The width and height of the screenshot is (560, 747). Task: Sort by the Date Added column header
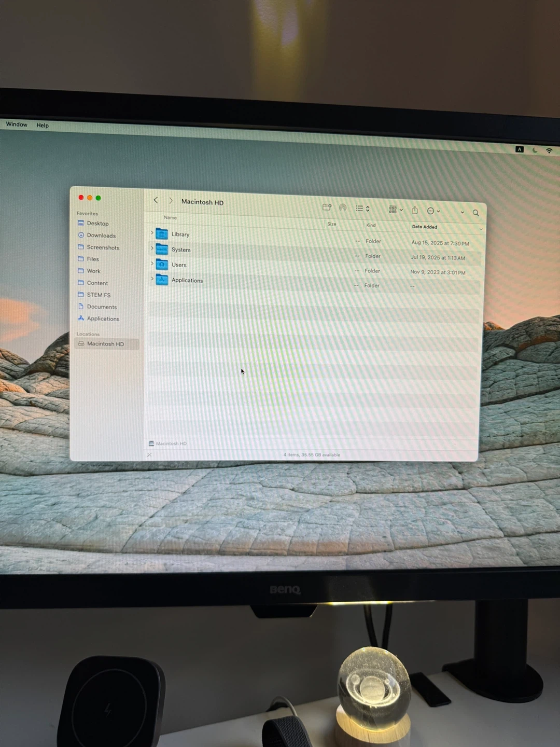coord(425,227)
